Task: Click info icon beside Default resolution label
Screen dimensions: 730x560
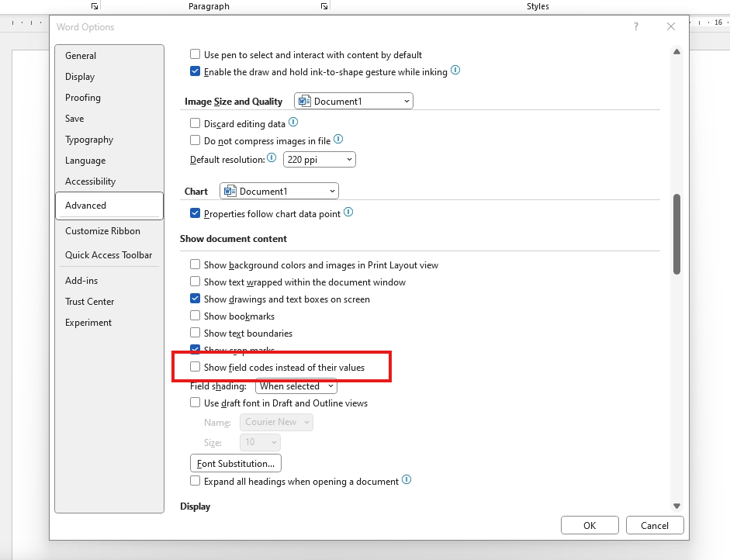Action: (272, 157)
